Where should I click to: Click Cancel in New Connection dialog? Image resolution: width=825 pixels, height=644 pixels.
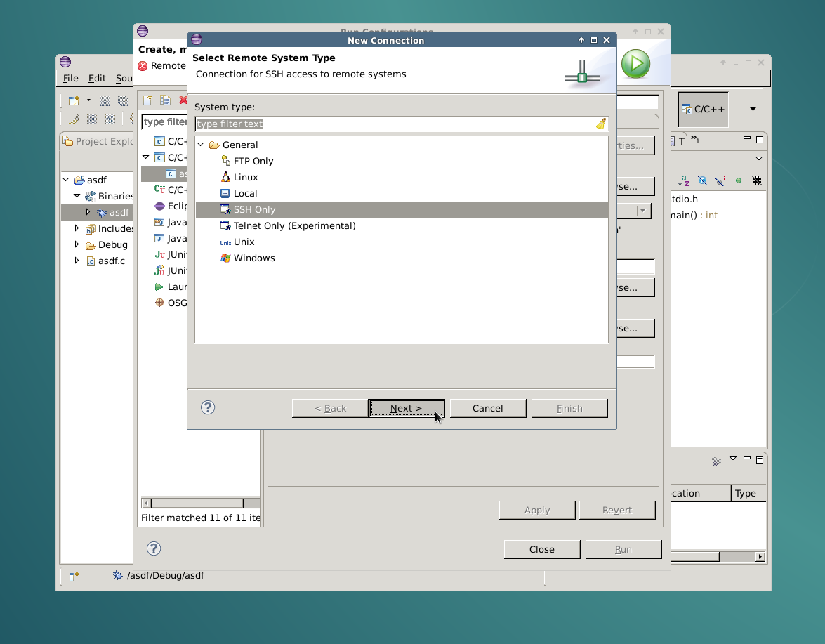coord(487,408)
